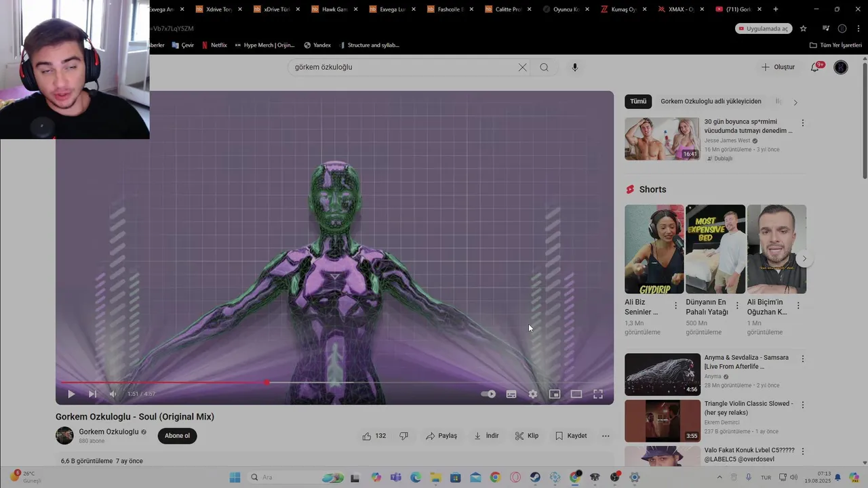
Task: Skip to the next video
Action: [x=92, y=394]
